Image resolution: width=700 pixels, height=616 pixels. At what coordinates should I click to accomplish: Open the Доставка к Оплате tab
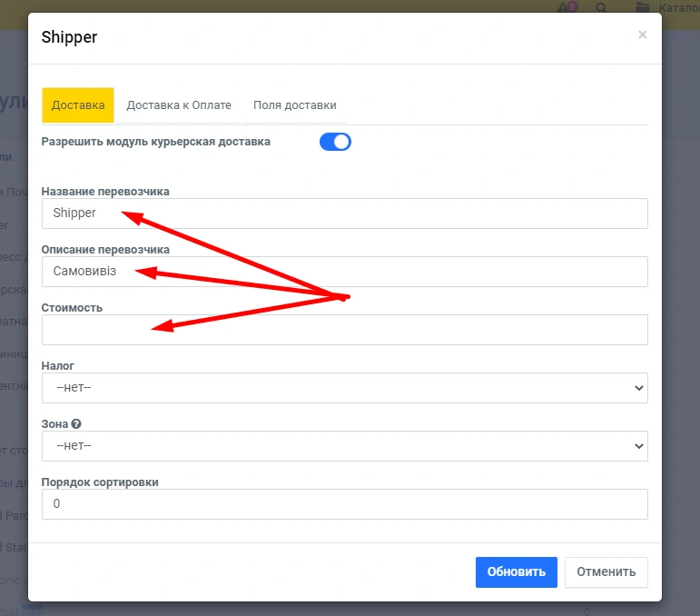179,105
